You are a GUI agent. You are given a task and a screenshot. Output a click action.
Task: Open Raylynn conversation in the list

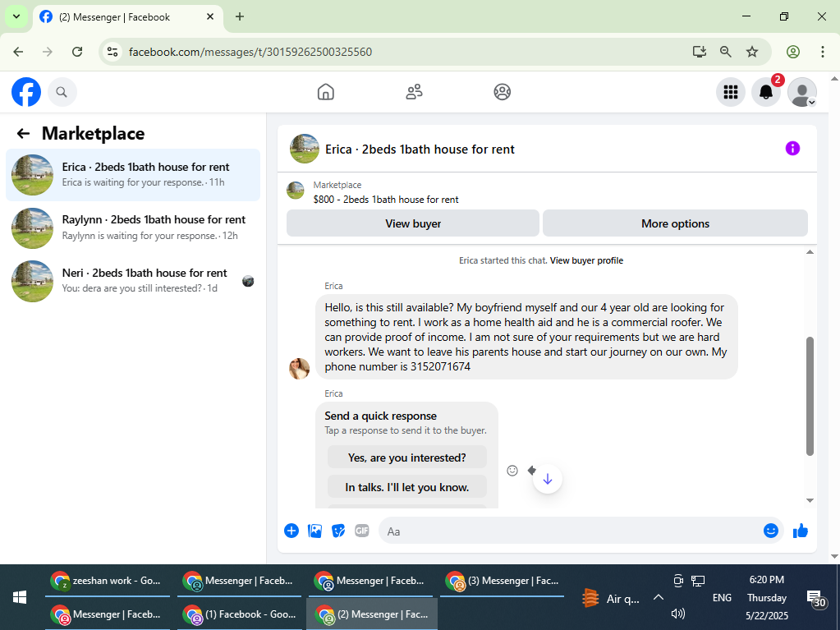click(133, 228)
